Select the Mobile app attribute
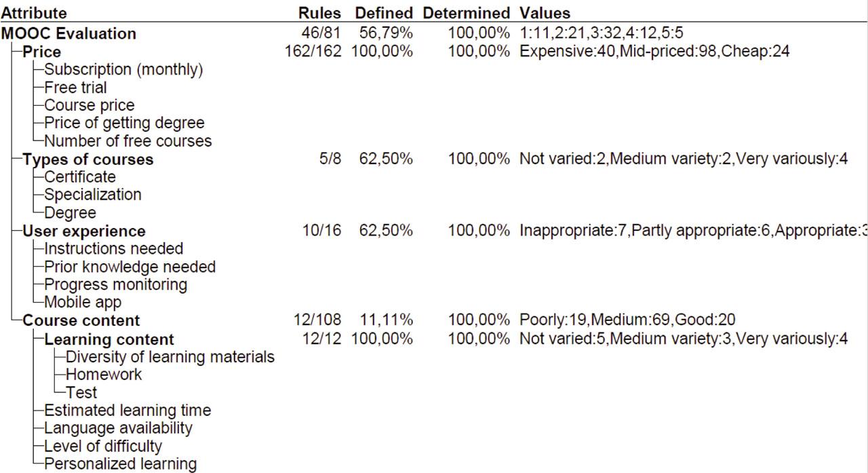Viewport: 868px width, 473px height. point(83,303)
